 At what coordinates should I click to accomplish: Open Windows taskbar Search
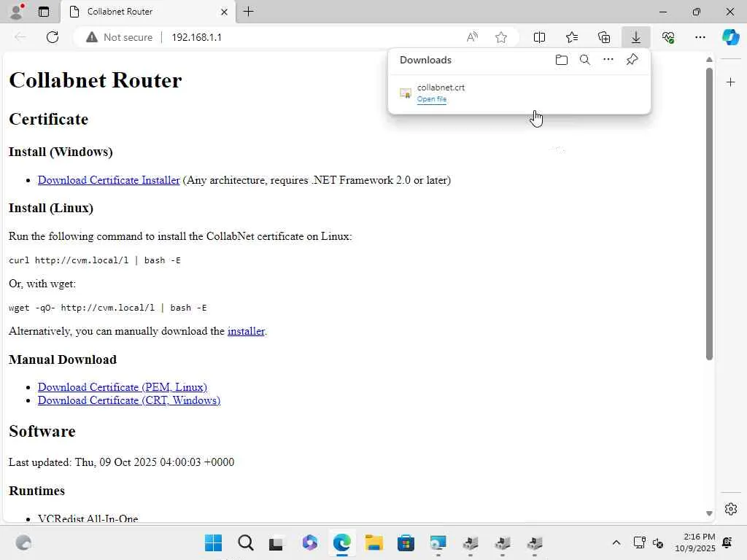(x=245, y=542)
